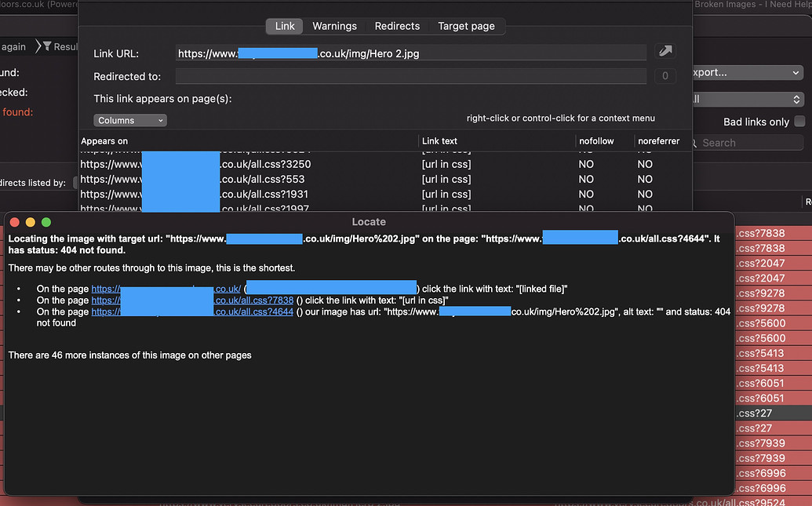Click the filter funnel icon by Results
The height and width of the screenshot is (506, 812).
point(47,47)
